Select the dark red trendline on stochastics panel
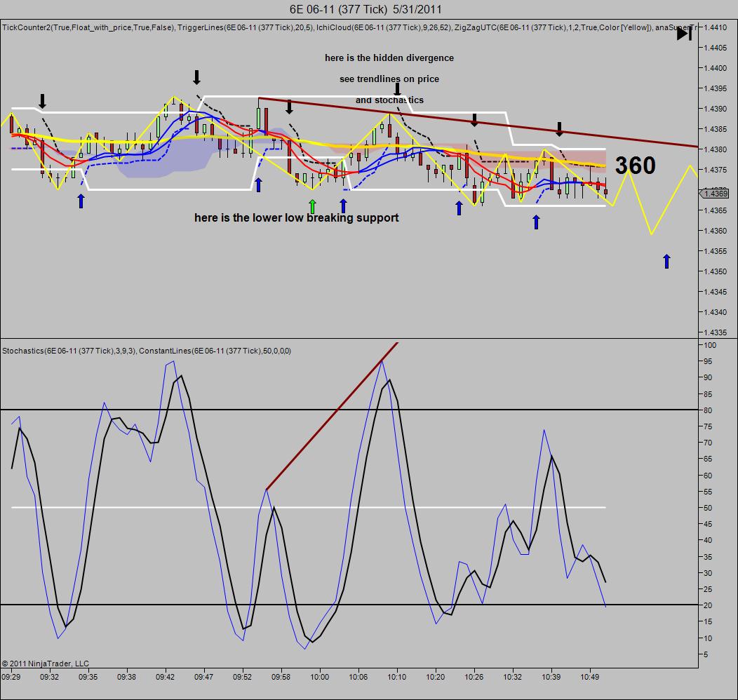 pos(332,417)
